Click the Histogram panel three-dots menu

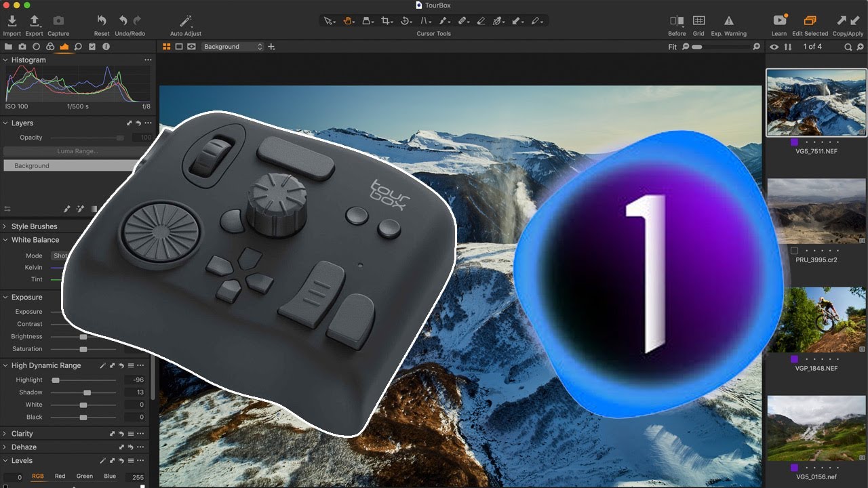point(148,60)
